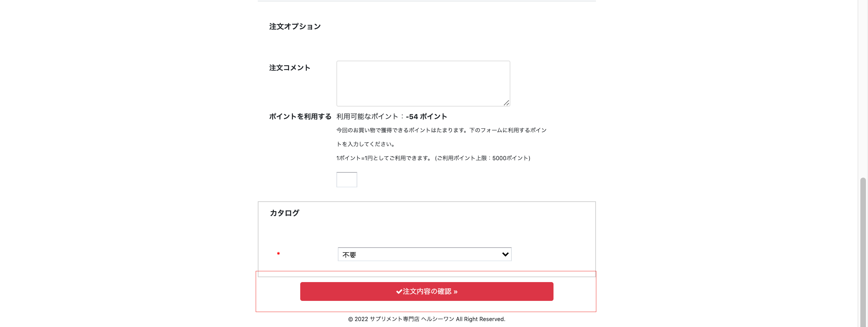Click the ポイントを利用する label
868x327 pixels.
coord(300,117)
